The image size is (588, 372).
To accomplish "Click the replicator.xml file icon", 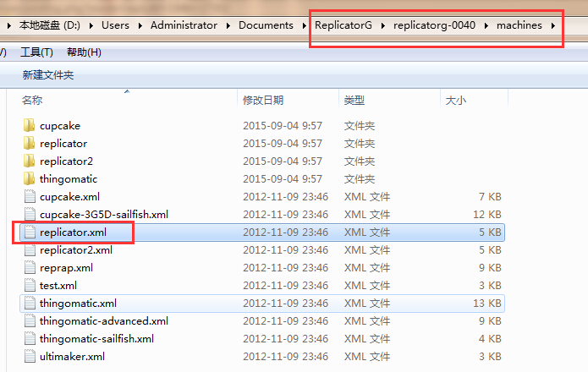I will pos(30,232).
